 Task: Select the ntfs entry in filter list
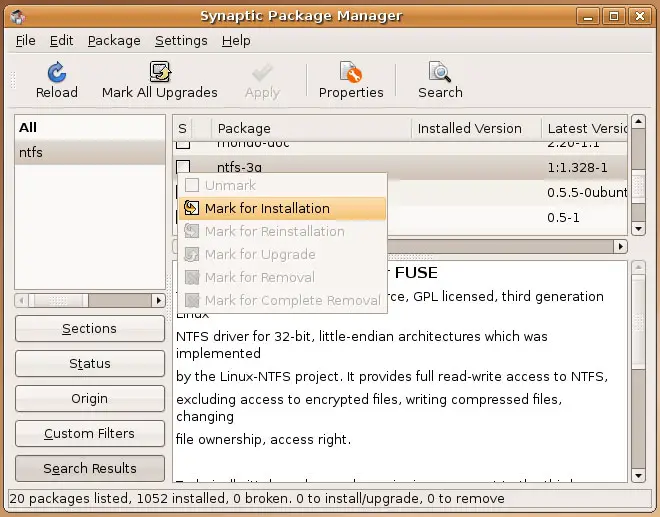point(90,152)
